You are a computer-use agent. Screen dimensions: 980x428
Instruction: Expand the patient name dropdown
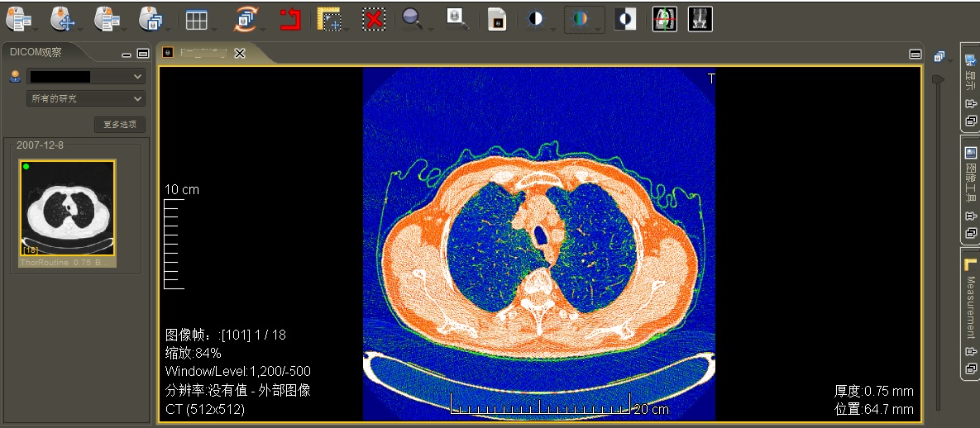click(x=137, y=76)
